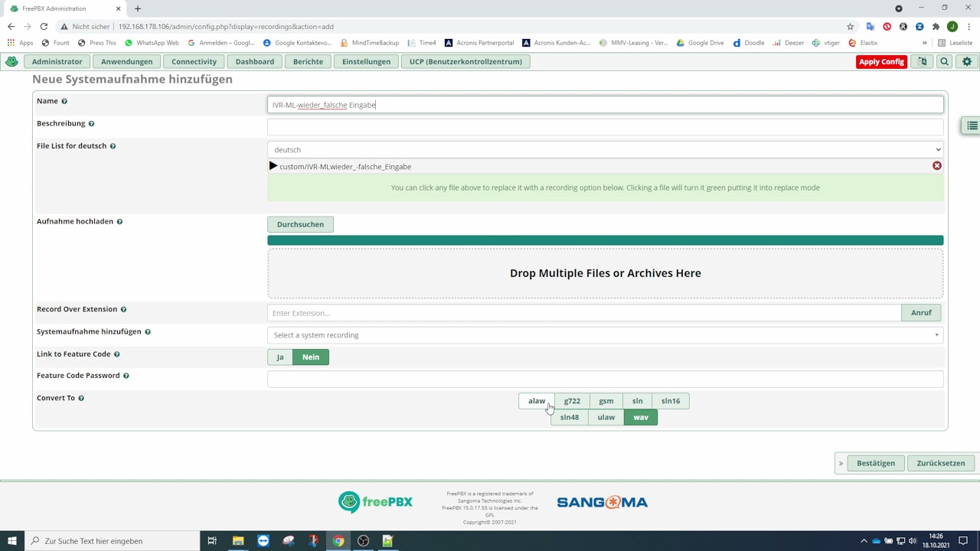Click the Durchsuchen upload button

pyautogui.click(x=300, y=224)
